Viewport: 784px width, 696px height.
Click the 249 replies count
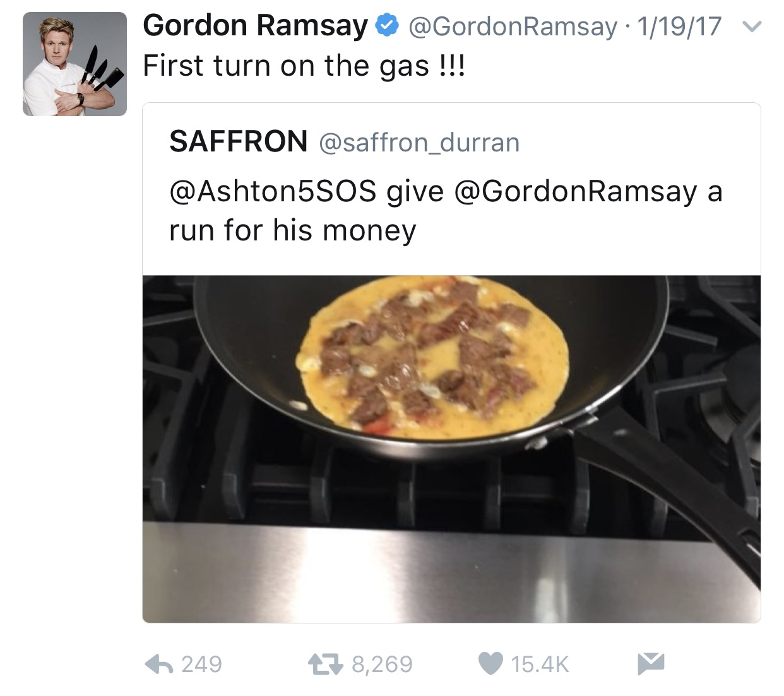click(x=202, y=664)
